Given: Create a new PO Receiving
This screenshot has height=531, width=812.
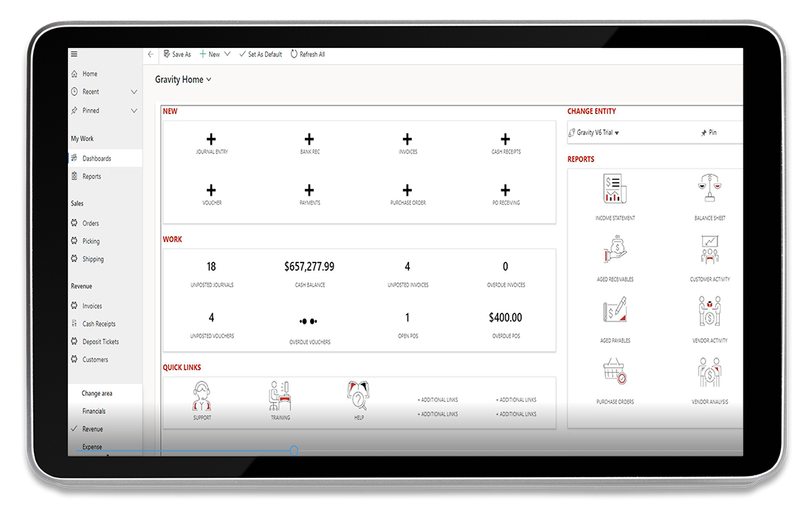Looking at the screenshot, I should pyautogui.click(x=506, y=195).
